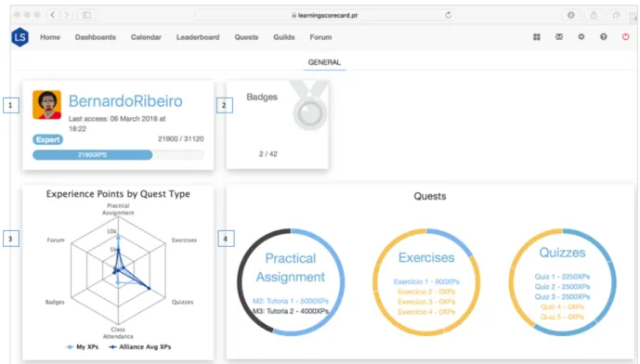Reload the page with refresh icon
Screen dimensions: 640x364
pyautogui.click(x=448, y=15)
